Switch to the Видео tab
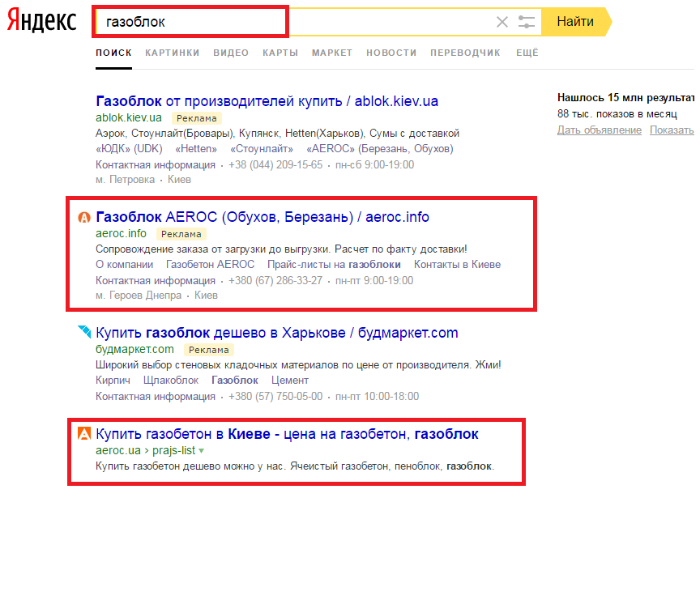The image size is (700, 600). tap(231, 53)
